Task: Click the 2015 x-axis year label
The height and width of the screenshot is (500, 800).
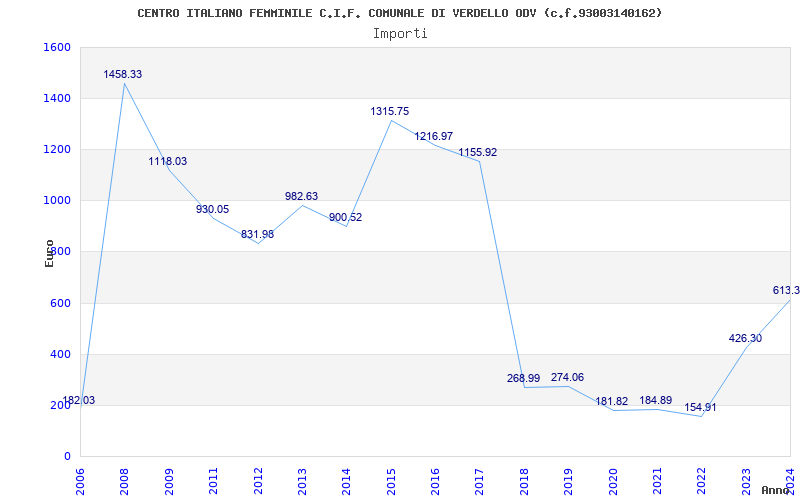Action: click(x=391, y=481)
